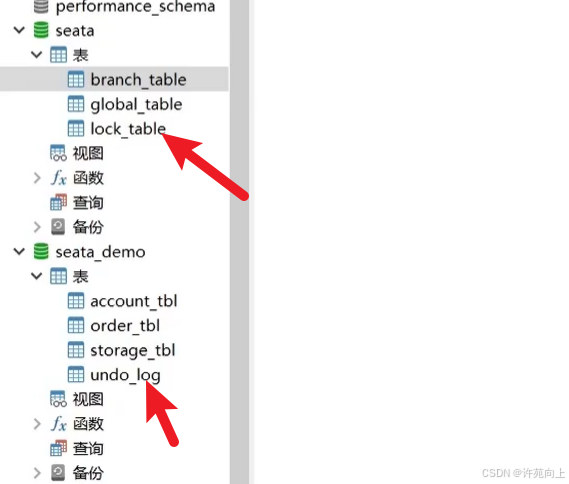This screenshot has width=569, height=484.
Task: Click the 视图 views icon under seata_demo
Action: (58, 399)
